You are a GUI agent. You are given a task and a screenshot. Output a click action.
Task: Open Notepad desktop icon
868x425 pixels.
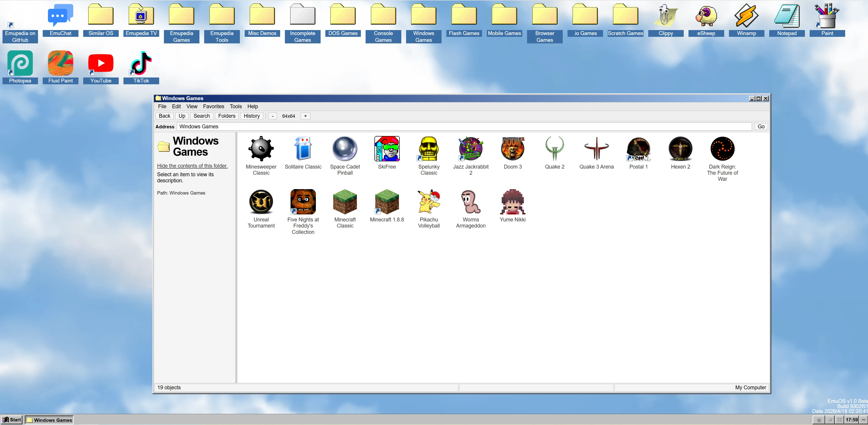point(787,16)
